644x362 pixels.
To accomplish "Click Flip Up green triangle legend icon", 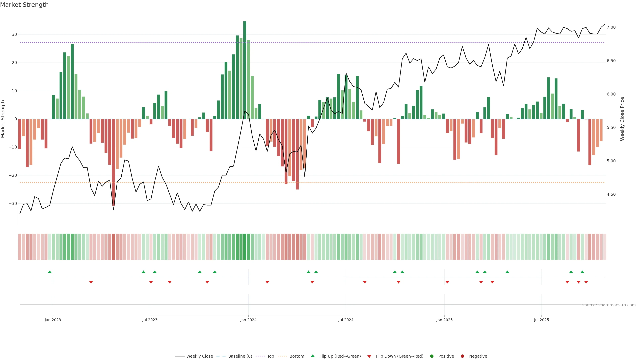I will click(x=312, y=356).
